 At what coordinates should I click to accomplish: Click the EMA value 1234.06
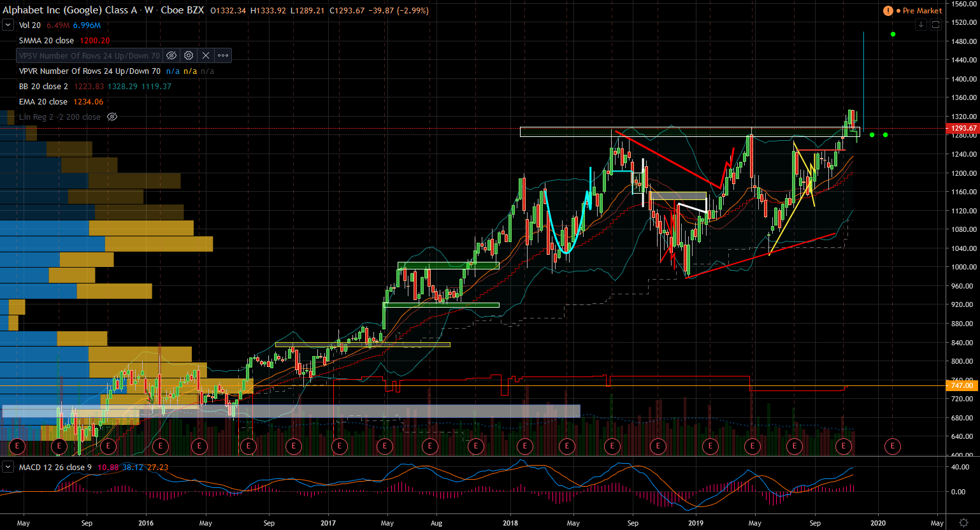coord(88,102)
